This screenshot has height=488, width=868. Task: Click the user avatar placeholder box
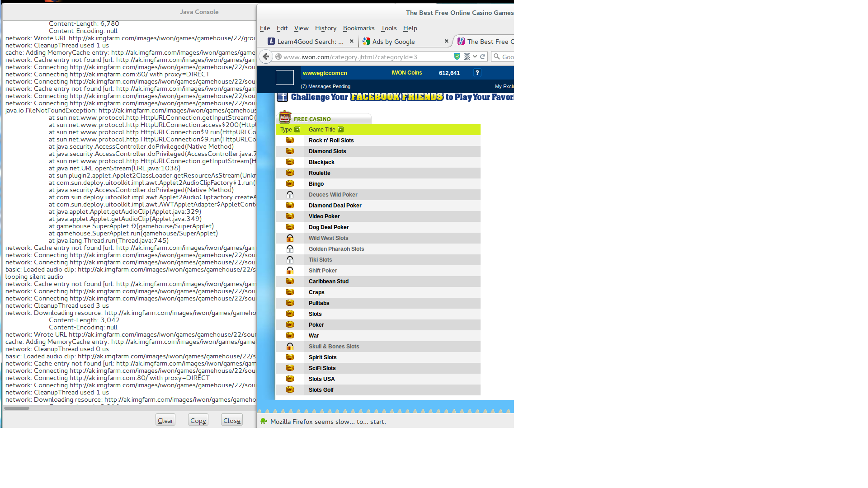[x=285, y=77]
